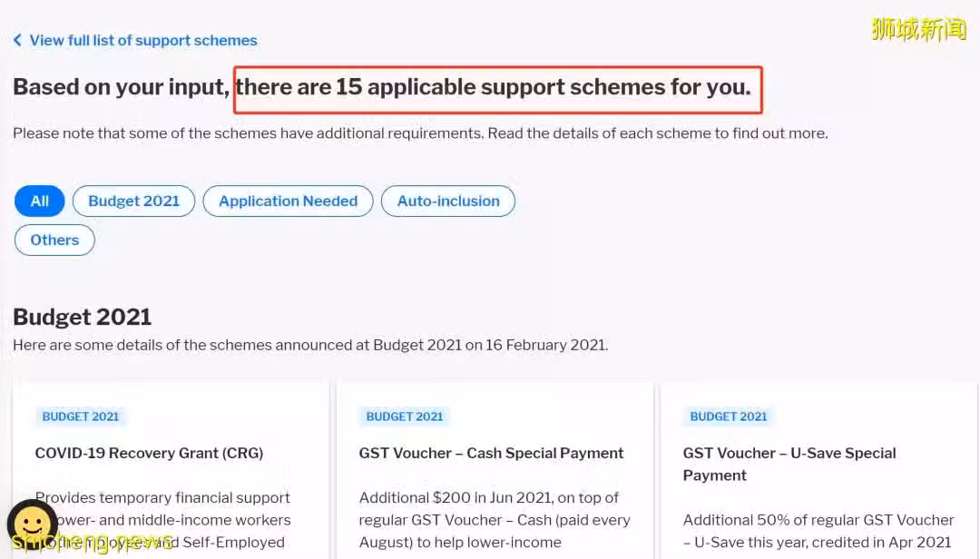The height and width of the screenshot is (559, 980).
Task: Click the Chinese watermark logo top right
Action: [x=918, y=29]
